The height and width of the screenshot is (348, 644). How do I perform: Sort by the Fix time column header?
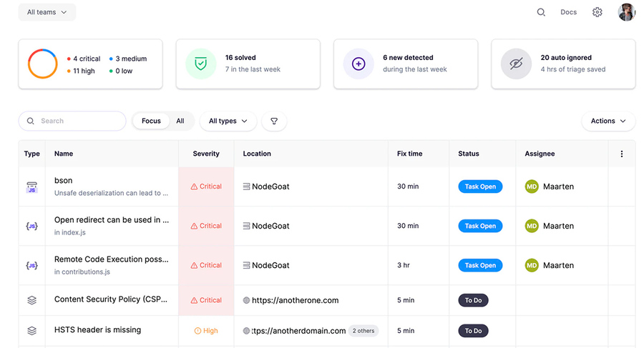(x=409, y=154)
